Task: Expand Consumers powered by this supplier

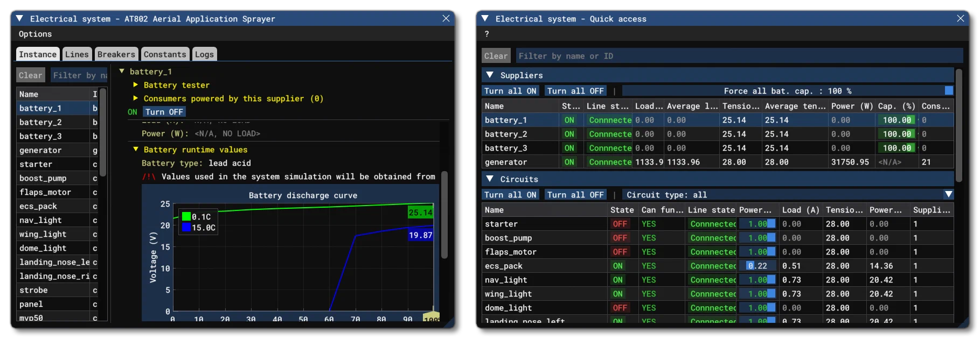Action: click(x=136, y=98)
